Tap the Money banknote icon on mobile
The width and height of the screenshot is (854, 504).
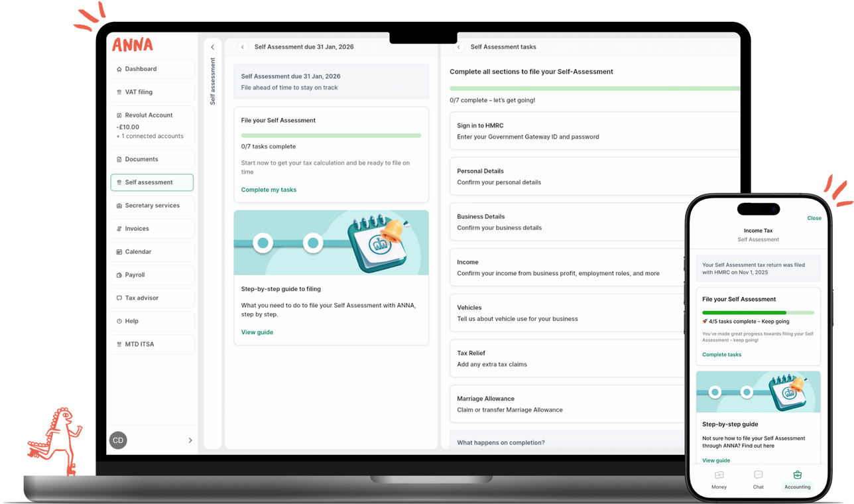(719, 475)
